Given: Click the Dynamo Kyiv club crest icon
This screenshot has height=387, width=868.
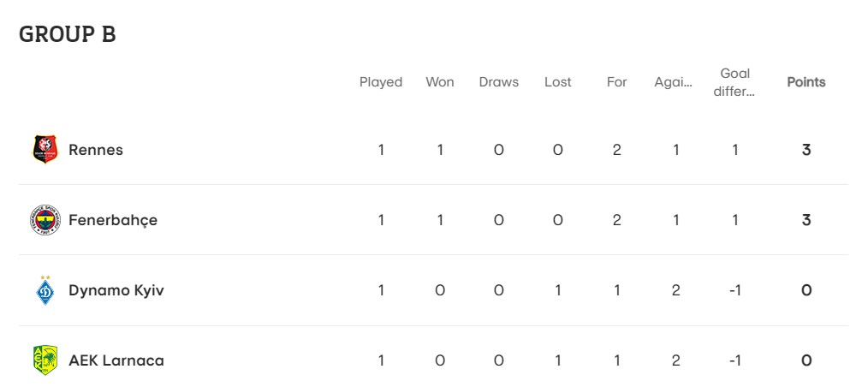Looking at the screenshot, I should (x=45, y=290).
